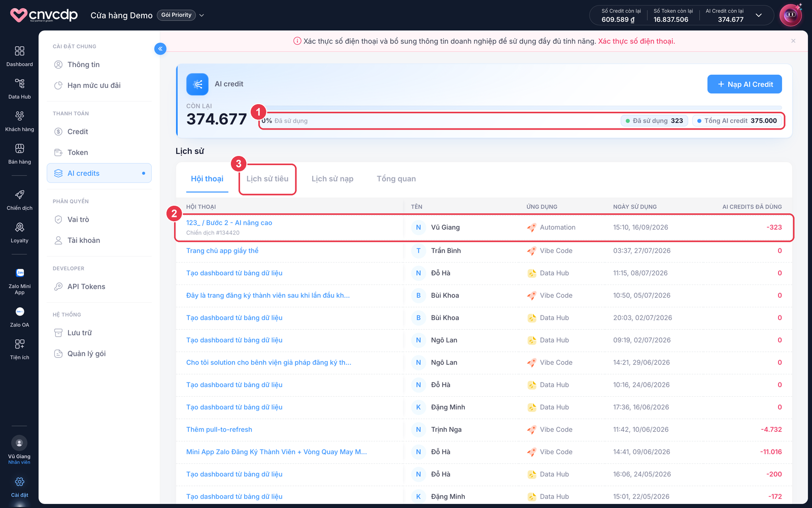Open Zalo Mini App icon
This screenshot has width=812, height=508.
[20, 273]
